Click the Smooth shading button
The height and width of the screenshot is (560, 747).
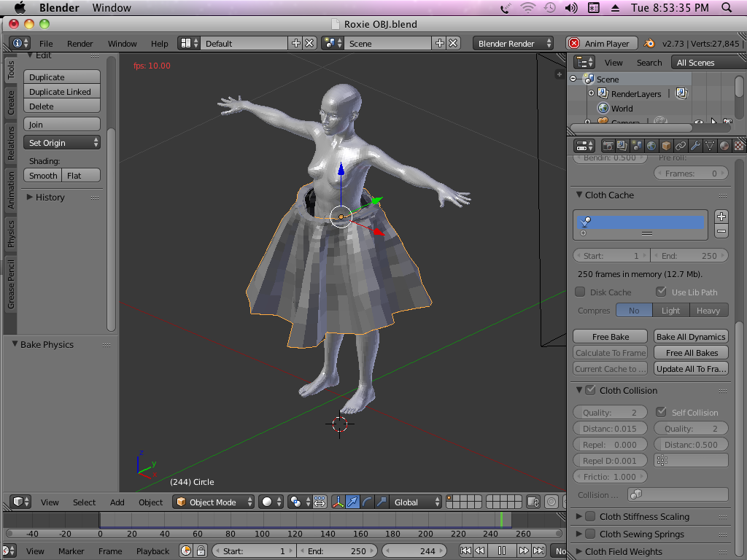43,176
